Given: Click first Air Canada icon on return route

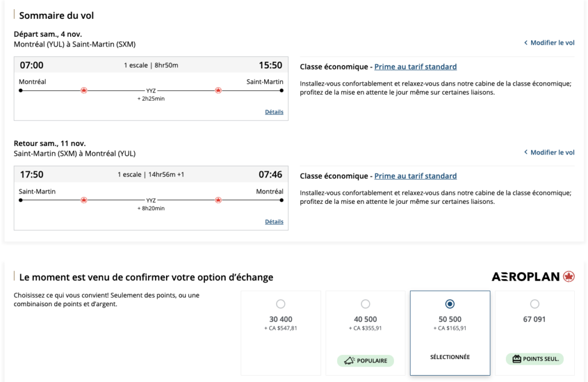Looking at the screenshot, I should coord(84,200).
